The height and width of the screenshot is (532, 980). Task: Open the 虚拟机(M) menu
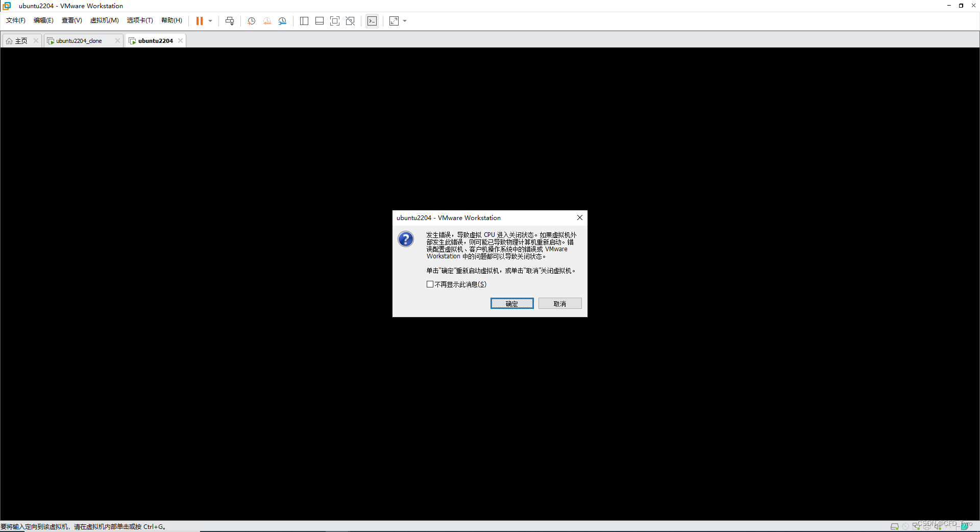[105, 20]
